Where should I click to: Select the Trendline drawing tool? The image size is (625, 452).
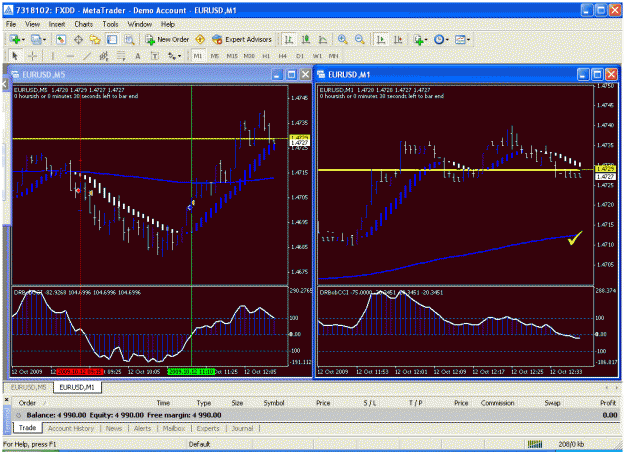tap(86, 56)
